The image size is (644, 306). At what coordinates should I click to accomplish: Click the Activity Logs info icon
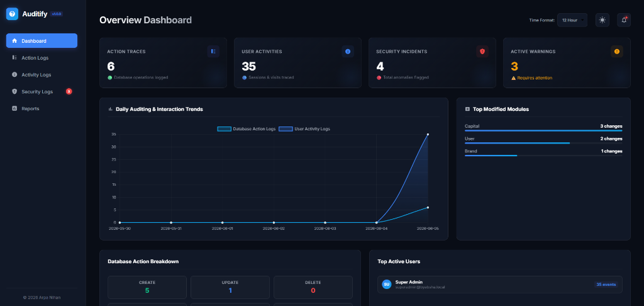pos(15,74)
